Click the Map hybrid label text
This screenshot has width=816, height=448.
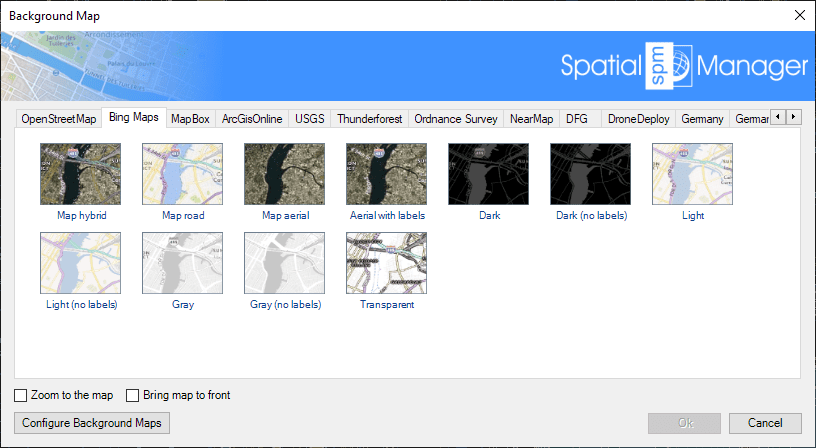(82, 215)
